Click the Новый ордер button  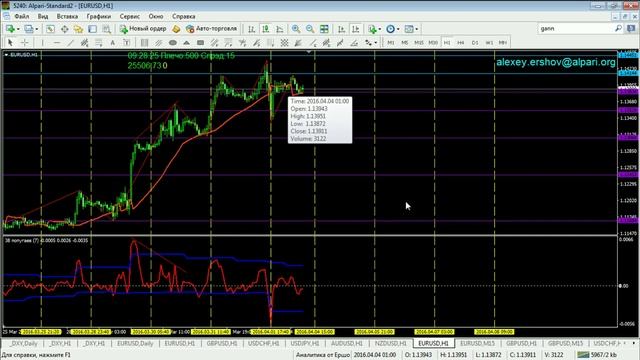pyautogui.click(x=142, y=29)
